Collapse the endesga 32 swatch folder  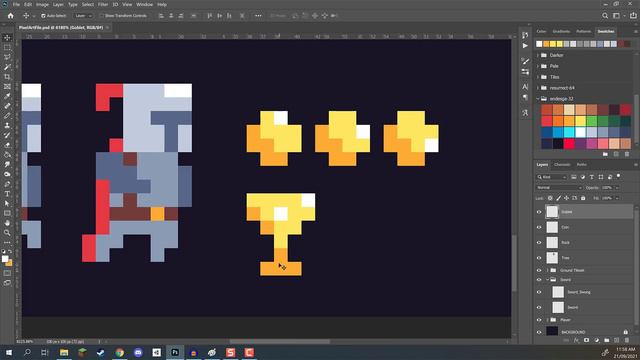pyautogui.click(x=538, y=99)
